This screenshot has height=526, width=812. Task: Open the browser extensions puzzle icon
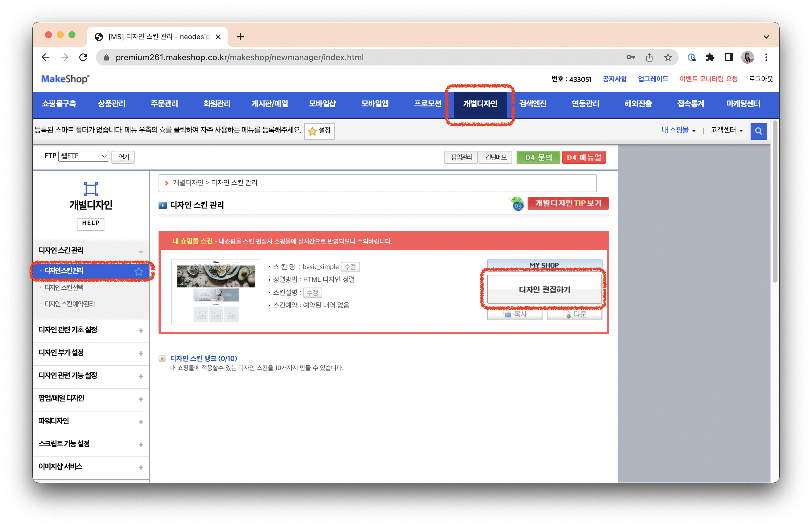coord(710,57)
